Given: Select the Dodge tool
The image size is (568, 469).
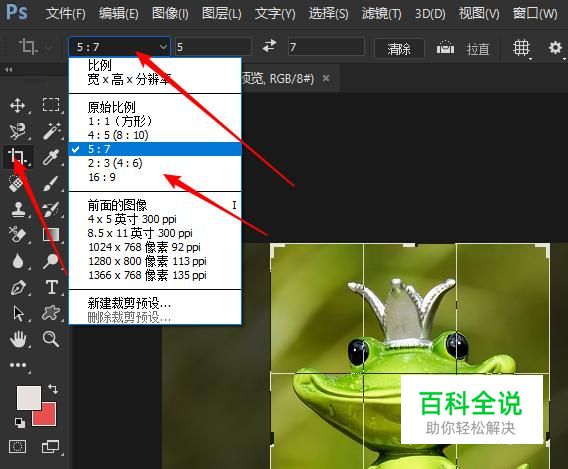Looking at the screenshot, I should point(51,261).
